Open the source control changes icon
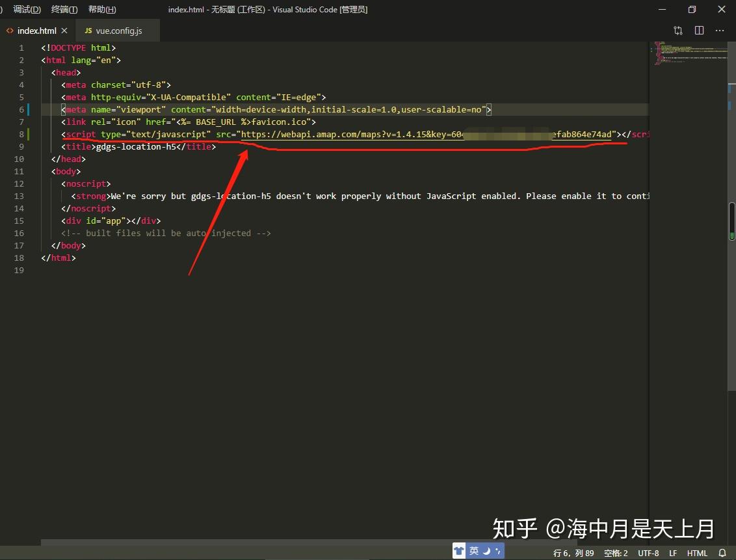The width and height of the screenshot is (736, 560). (x=677, y=31)
